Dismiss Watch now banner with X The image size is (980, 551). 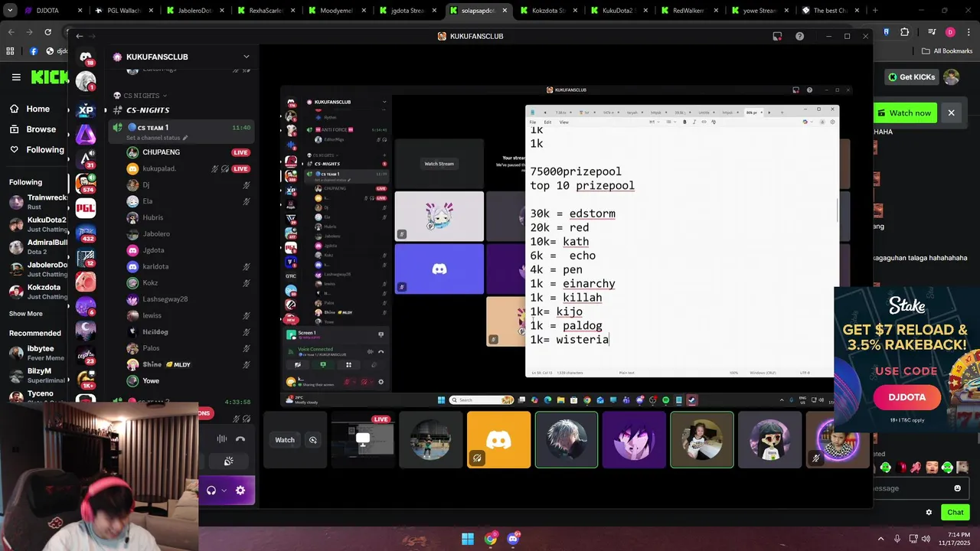(x=951, y=113)
